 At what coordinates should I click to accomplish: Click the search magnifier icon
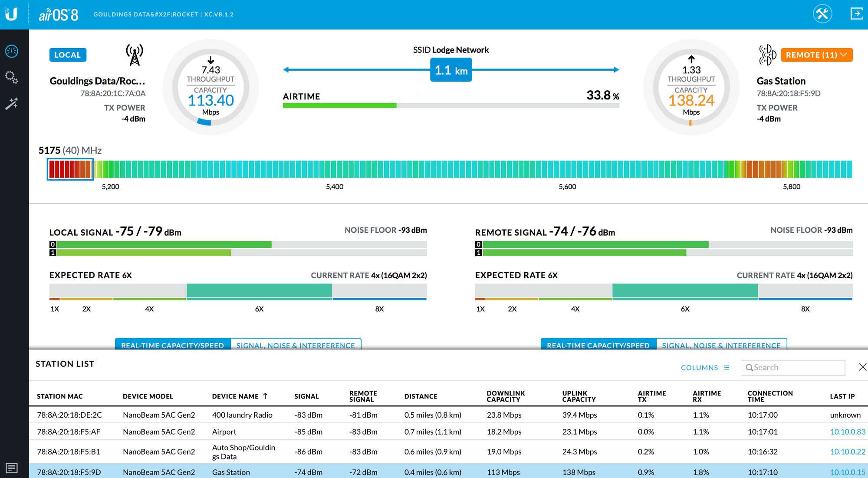coord(749,368)
